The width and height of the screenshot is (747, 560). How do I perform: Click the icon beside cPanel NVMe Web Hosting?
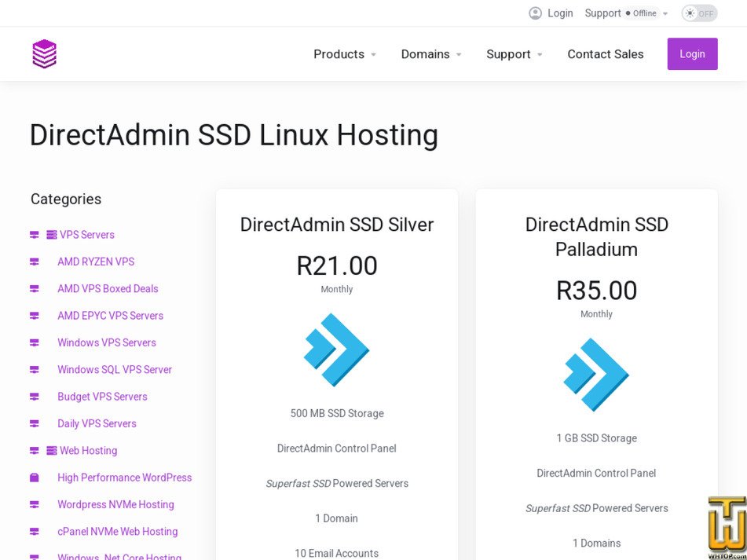(35, 532)
